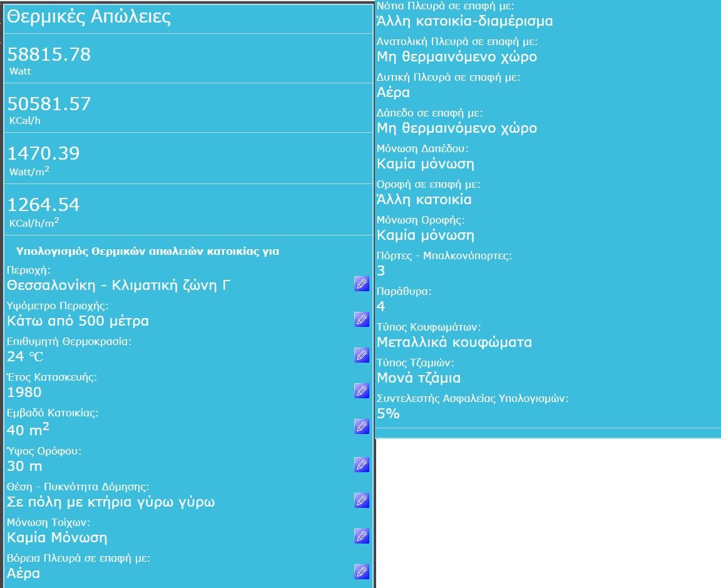The width and height of the screenshot is (721, 588).
Task: Select Μη θερμαινόμενο χώρο under Δάπεδο
Action: tap(457, 128)
